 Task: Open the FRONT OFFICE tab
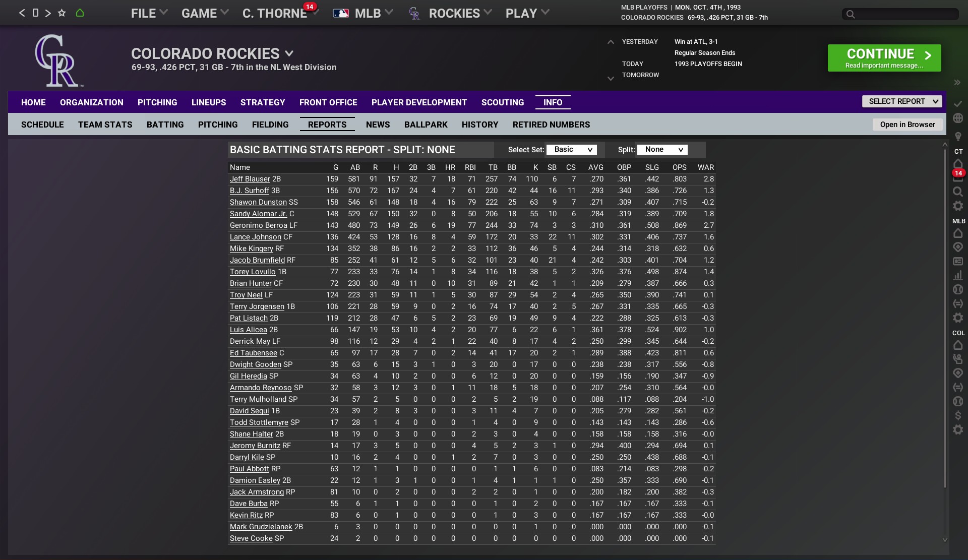point(328,102)
